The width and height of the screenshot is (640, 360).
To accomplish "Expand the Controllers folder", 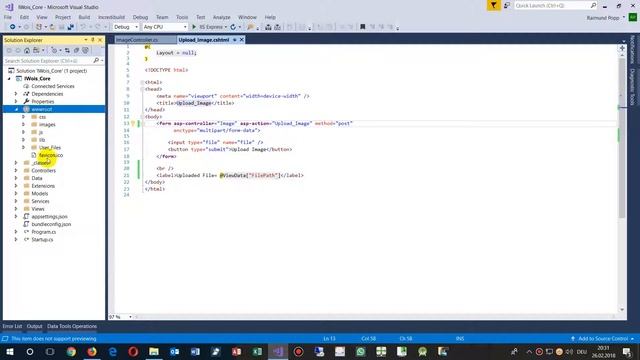I will 16,171.
